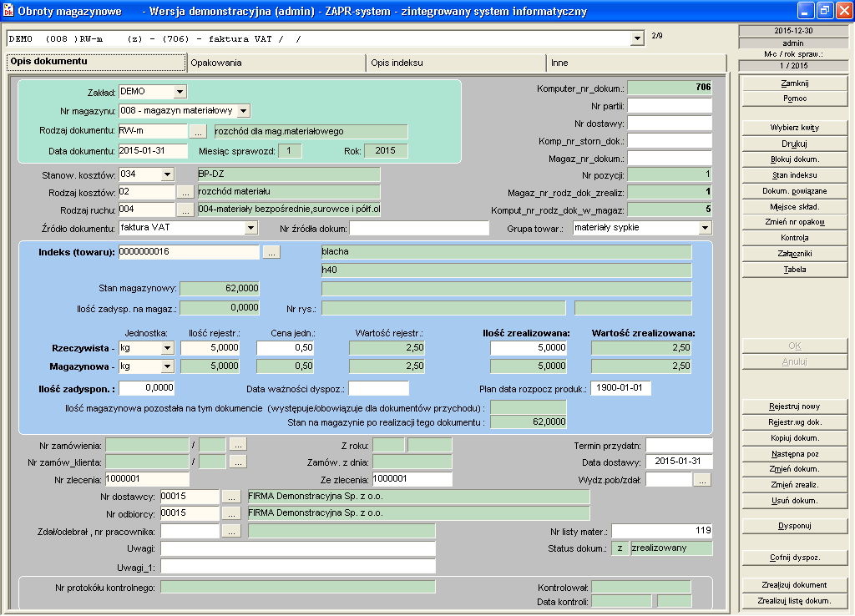Open Źródło dokumentu dropdown
Viewport: 855px width, 616px height.
point(250,229)
